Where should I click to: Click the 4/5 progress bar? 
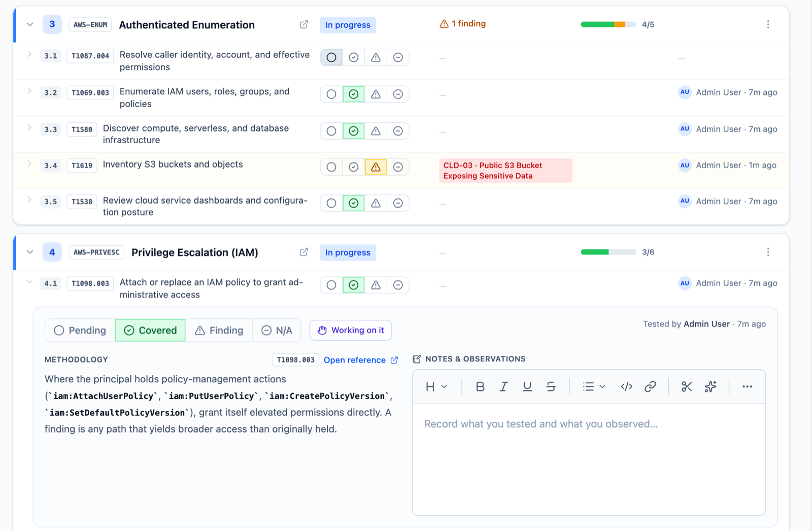(x=608, y=24)
